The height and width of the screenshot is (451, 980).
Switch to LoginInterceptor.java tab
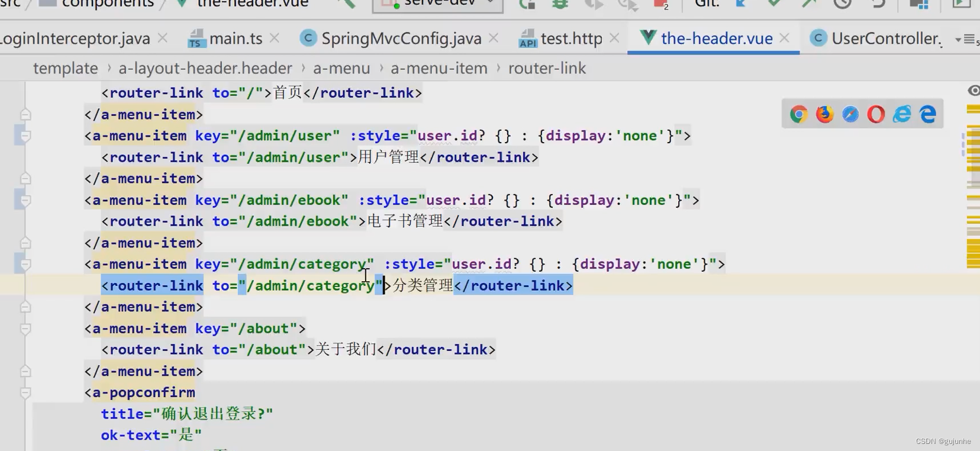[75, 38]
